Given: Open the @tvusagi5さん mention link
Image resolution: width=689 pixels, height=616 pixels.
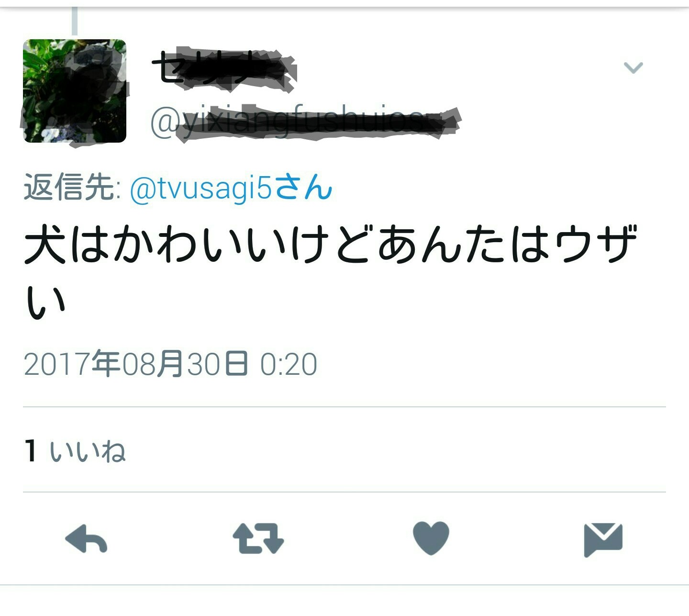Looking at the screenshot, I should tap(231, 188).
